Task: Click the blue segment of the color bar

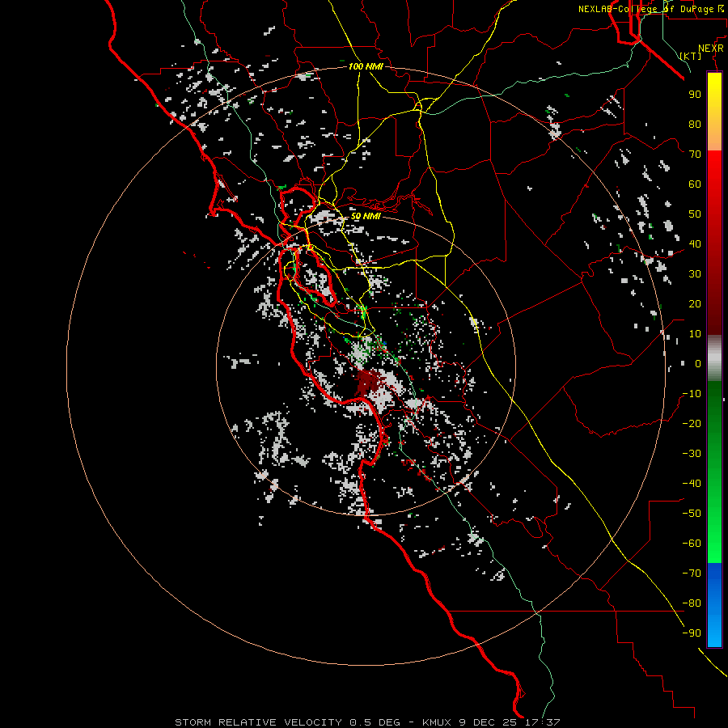Action: coord(714,605)
